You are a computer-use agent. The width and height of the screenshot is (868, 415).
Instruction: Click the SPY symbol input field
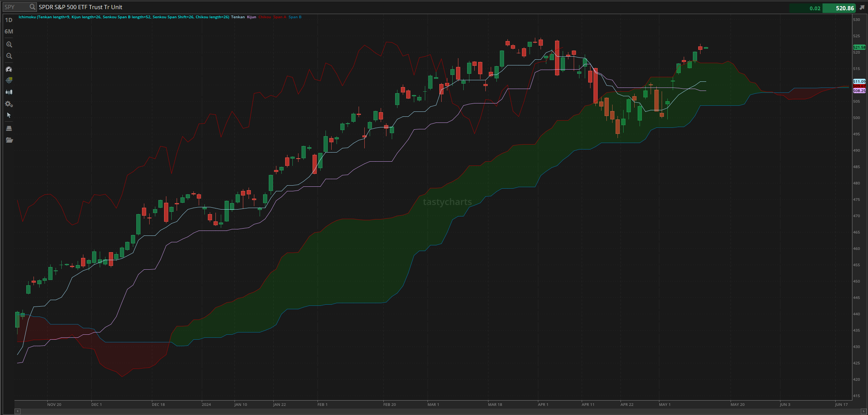click(x=15, y=7)
